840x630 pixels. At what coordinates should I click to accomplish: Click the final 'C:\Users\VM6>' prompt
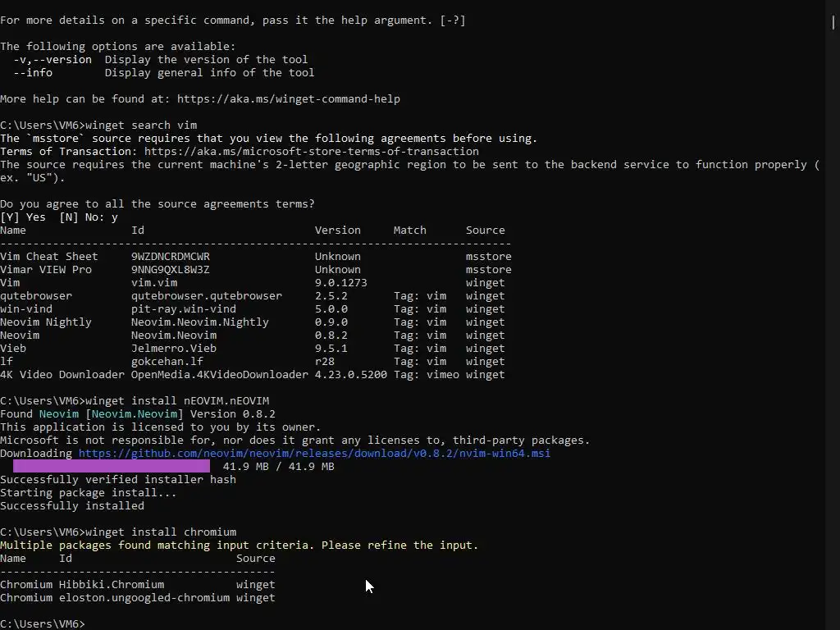point(43,624)
